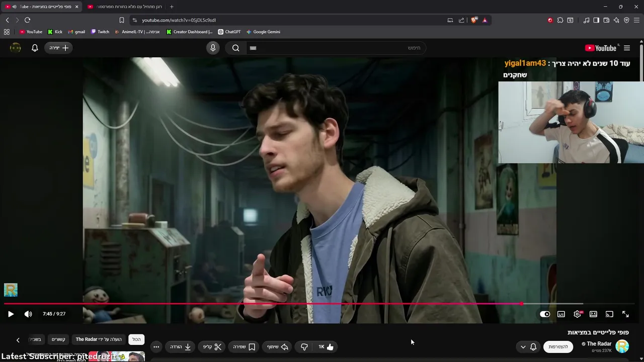The image size is (644, 362).
Task: Open a new browser tab
Action: point(172,7)
